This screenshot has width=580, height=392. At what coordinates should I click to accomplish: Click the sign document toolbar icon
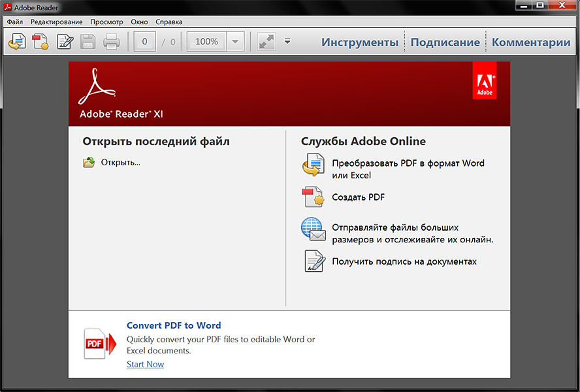65,41
